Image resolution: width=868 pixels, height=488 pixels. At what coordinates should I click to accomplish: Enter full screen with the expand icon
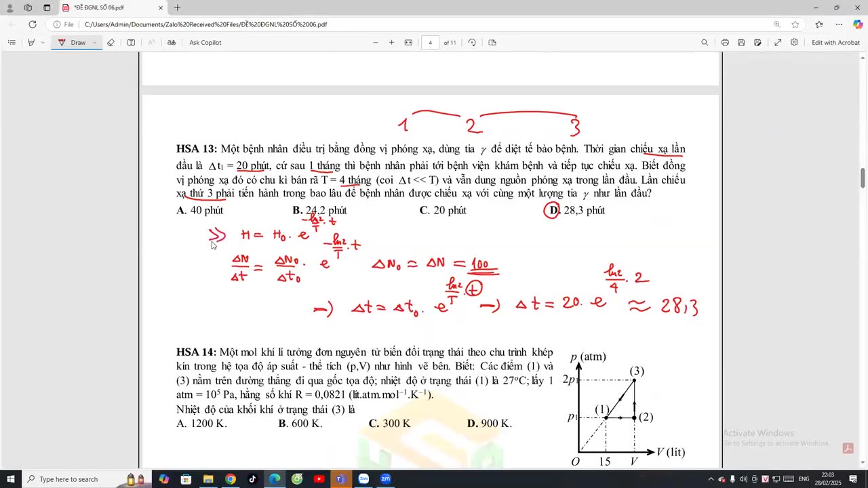(778, 42)
